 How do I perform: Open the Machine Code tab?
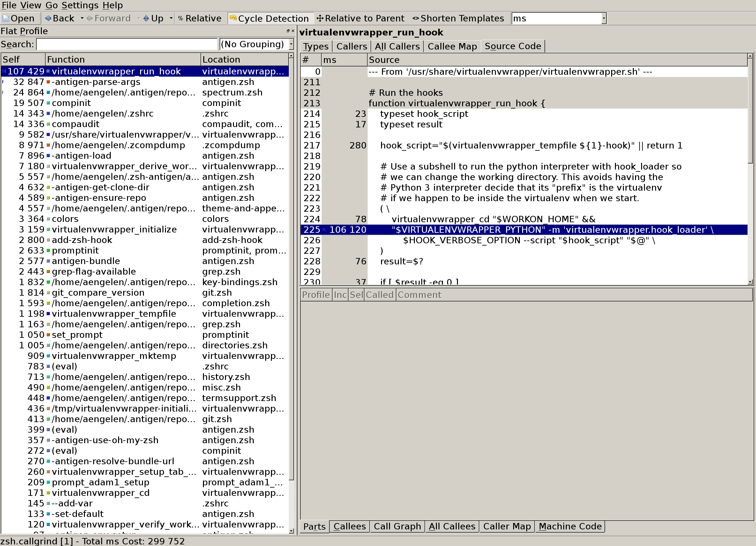[570, 526]
